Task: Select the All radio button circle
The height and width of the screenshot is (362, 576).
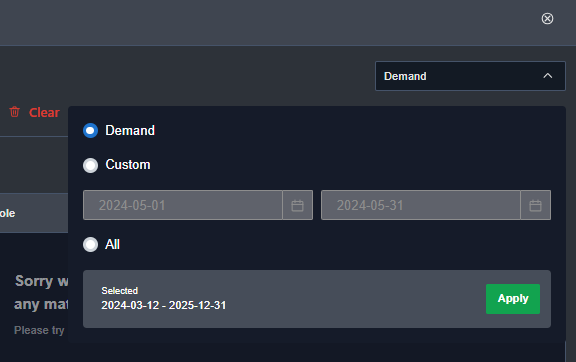Action: pyautogui.click(x=90, y=244)
